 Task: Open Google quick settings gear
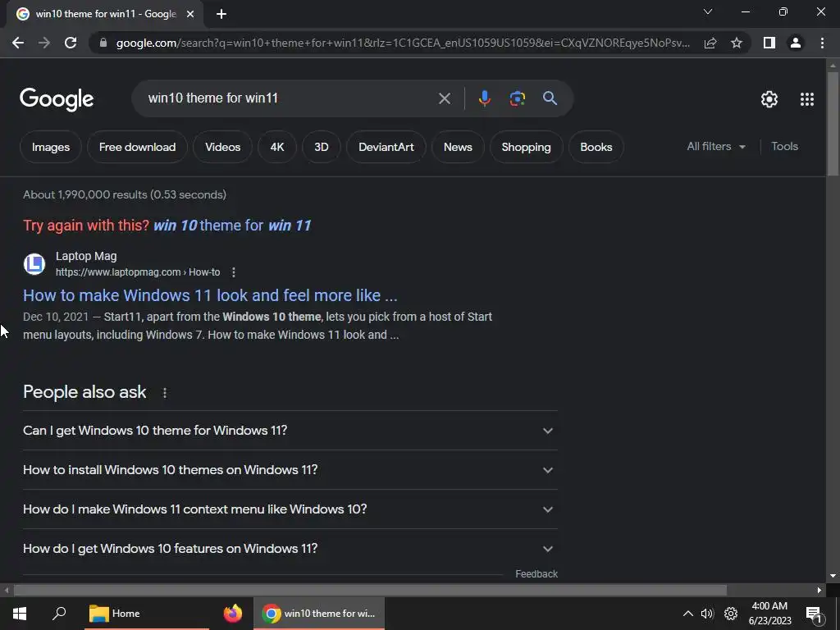coord(769,99)
